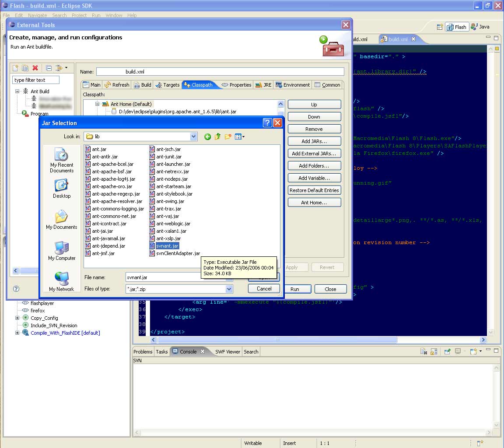Click the Run button
This screenshot has width=504, height=448.
point(295,289)
